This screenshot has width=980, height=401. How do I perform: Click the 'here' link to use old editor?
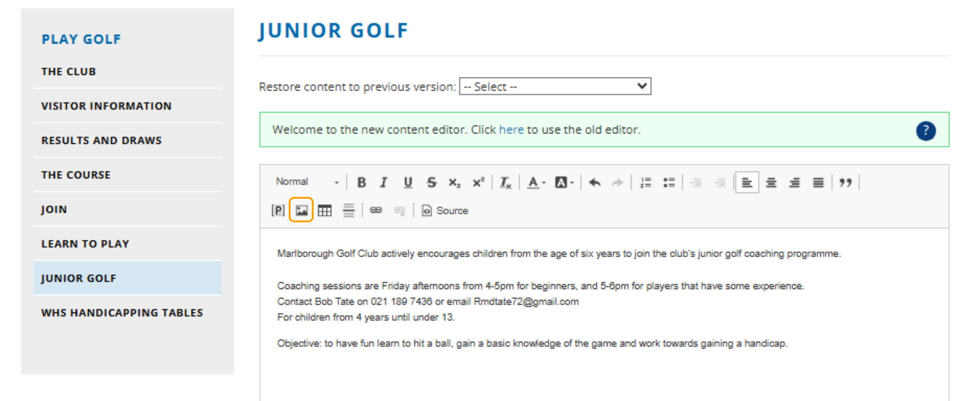(511, 130)
